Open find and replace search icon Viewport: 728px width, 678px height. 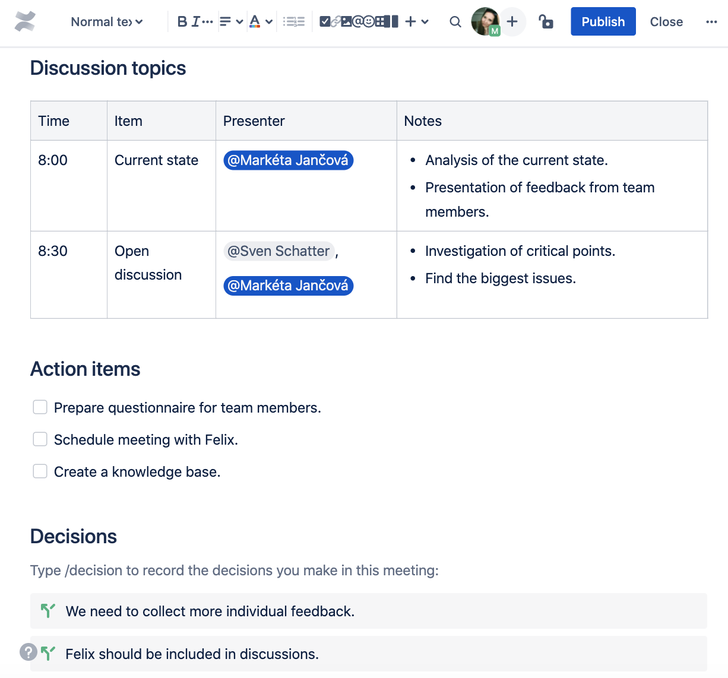click(455, 22)
